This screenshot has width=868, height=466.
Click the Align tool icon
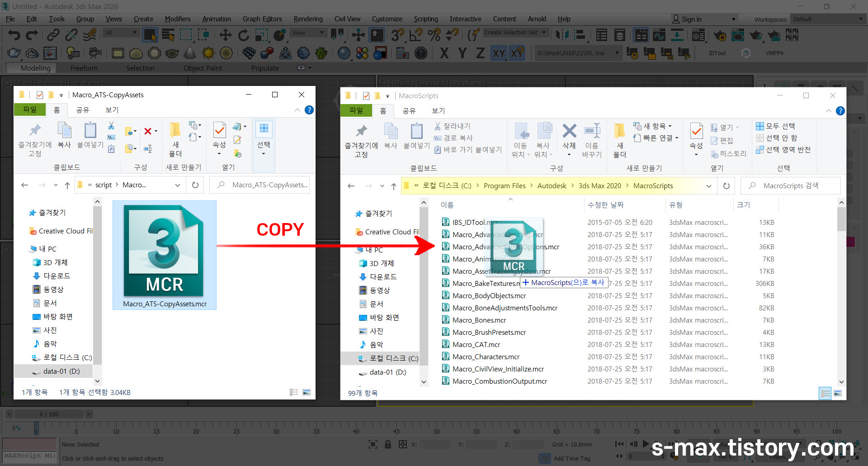click(580, 35)
